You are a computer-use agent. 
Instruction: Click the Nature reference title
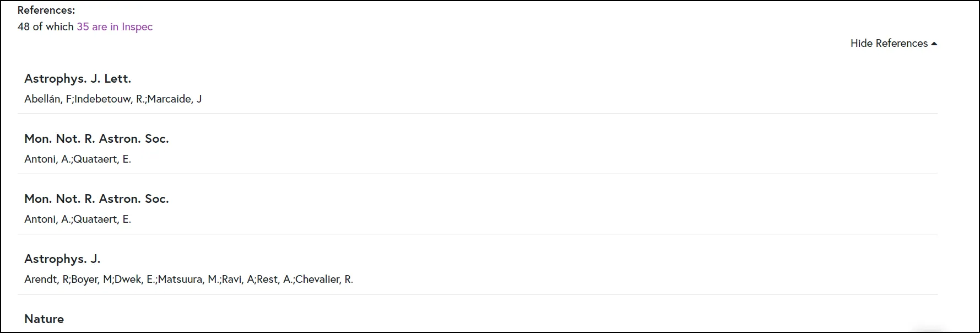click(44, 319)
